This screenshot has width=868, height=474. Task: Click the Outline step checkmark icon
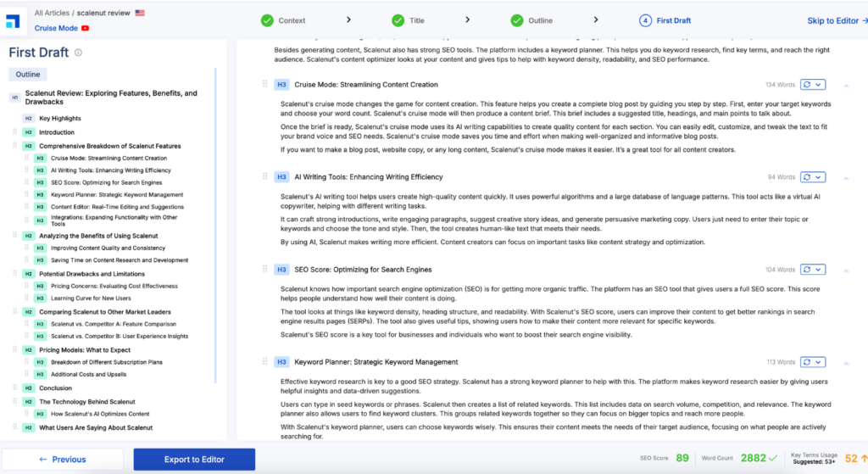[x=517, y=20]
